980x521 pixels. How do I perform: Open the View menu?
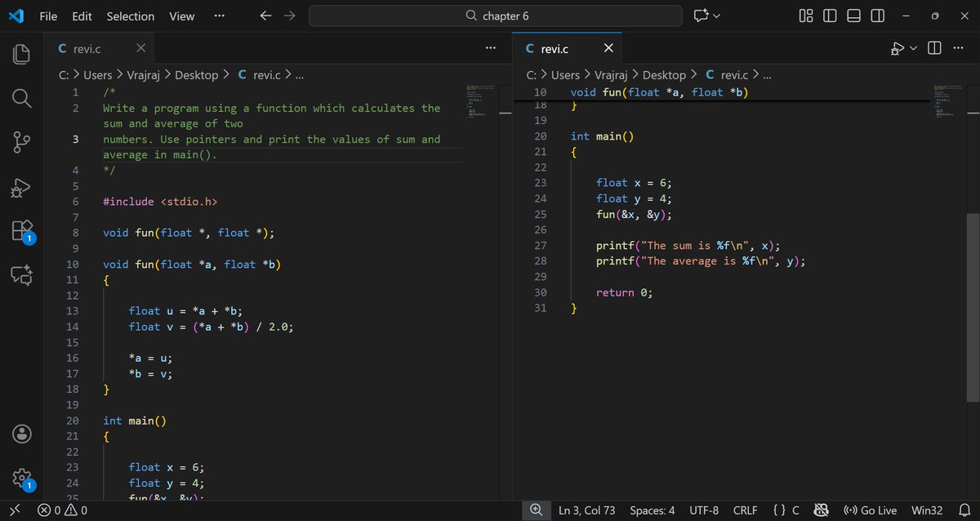(x=181, y=16)
